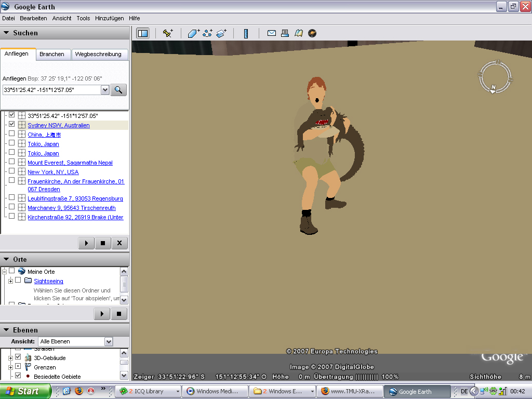Image resolution: width=532 pixels, height=399 pixels.
Task: Add a placemark with pushpin icon
Action: [168, 33]
